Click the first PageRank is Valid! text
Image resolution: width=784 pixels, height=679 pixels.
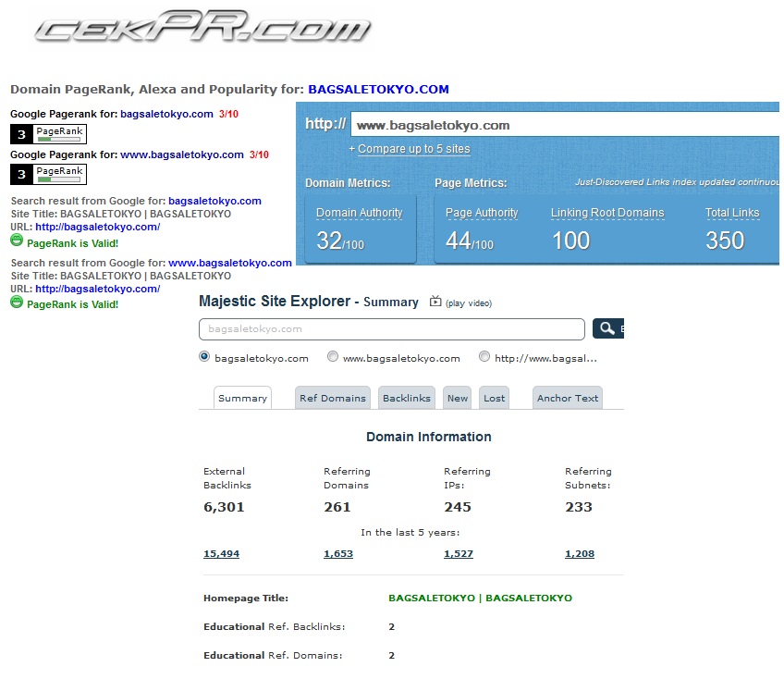coord(72,243)
